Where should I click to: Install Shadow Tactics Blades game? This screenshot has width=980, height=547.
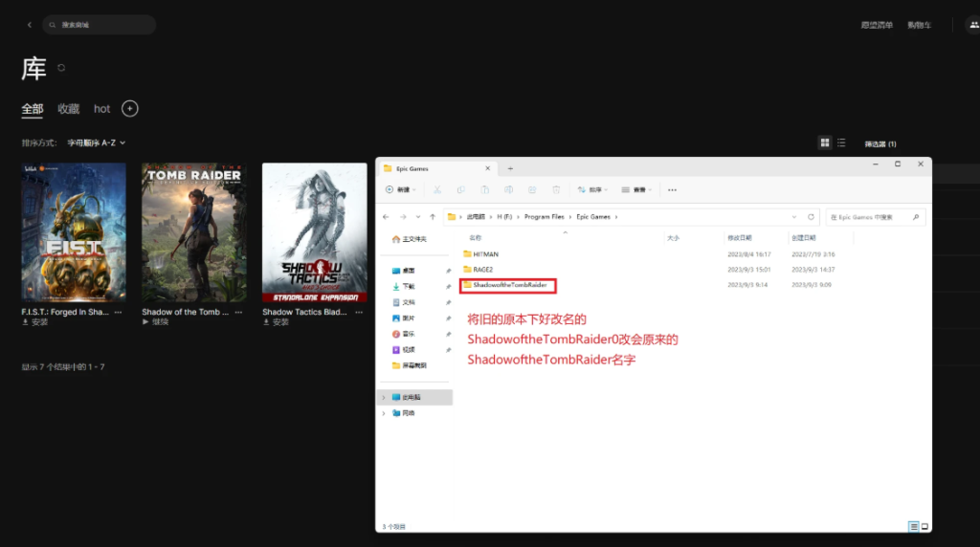click(x=276, y=322)
